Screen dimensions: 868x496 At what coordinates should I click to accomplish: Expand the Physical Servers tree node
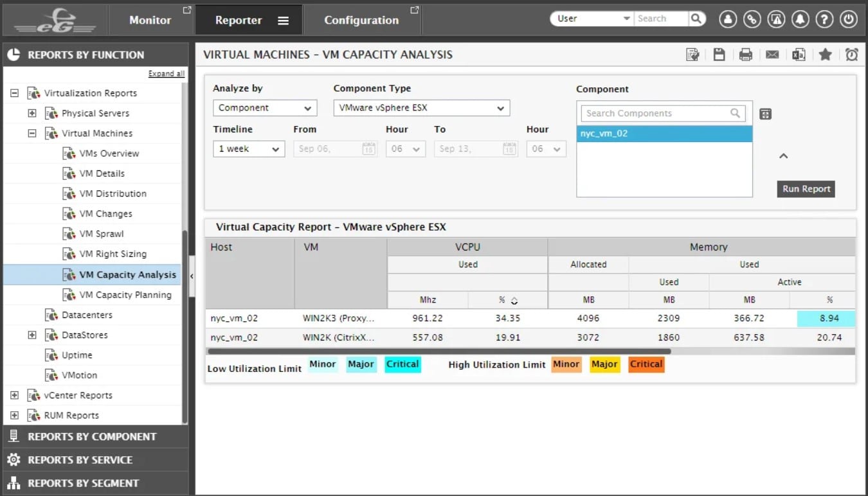pyautogui.click(x=32, y=113)
